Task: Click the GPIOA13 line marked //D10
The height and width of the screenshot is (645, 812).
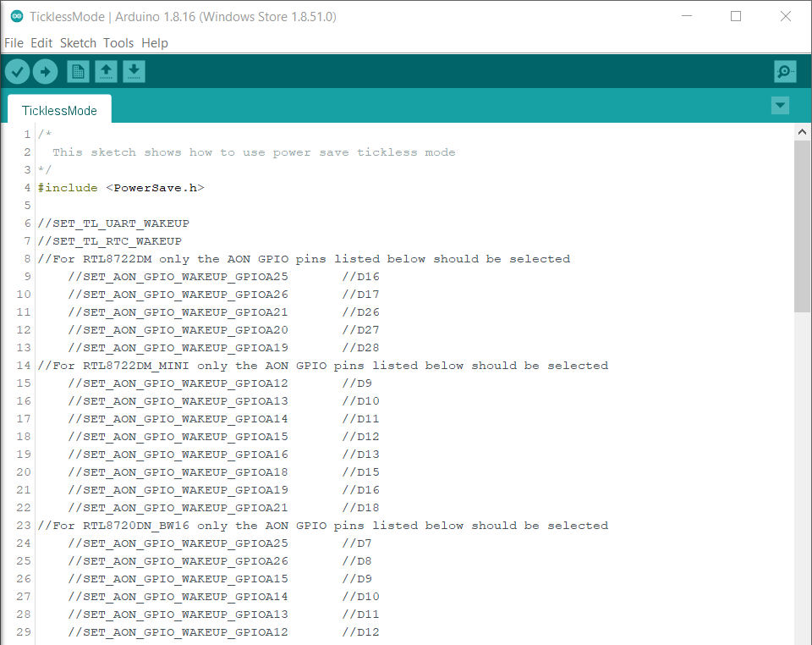Action: [x=223, y=401]
